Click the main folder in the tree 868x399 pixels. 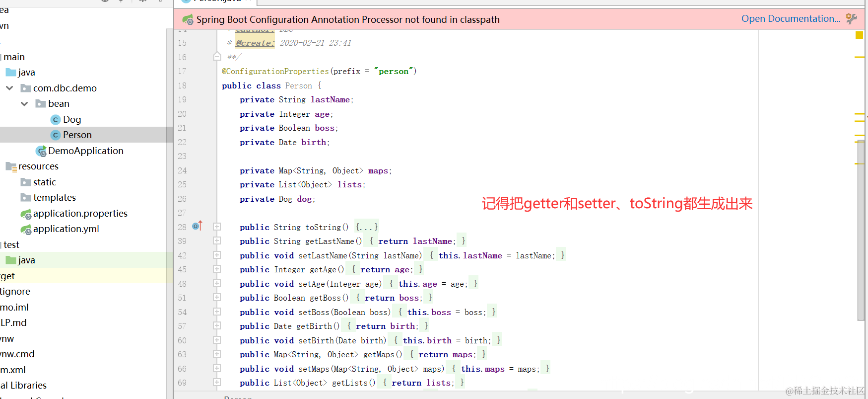14,57
